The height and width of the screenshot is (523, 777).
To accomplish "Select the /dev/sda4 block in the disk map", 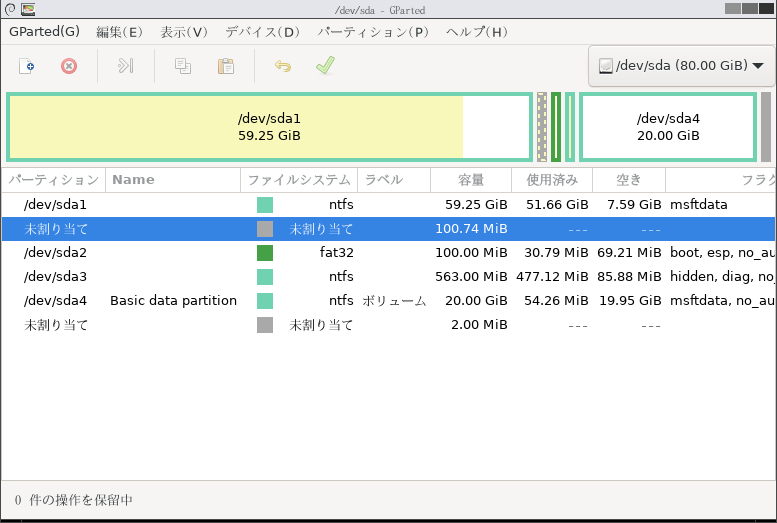I will point(668,127).
